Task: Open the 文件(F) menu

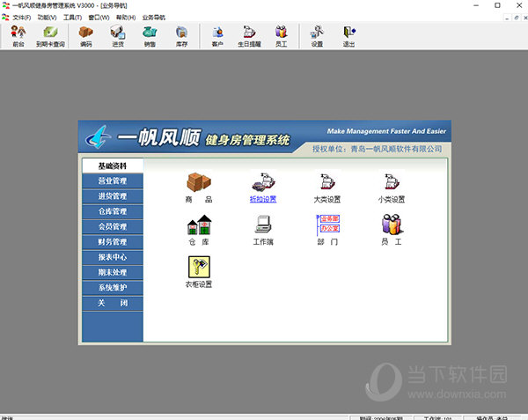Action: point(21,18)
